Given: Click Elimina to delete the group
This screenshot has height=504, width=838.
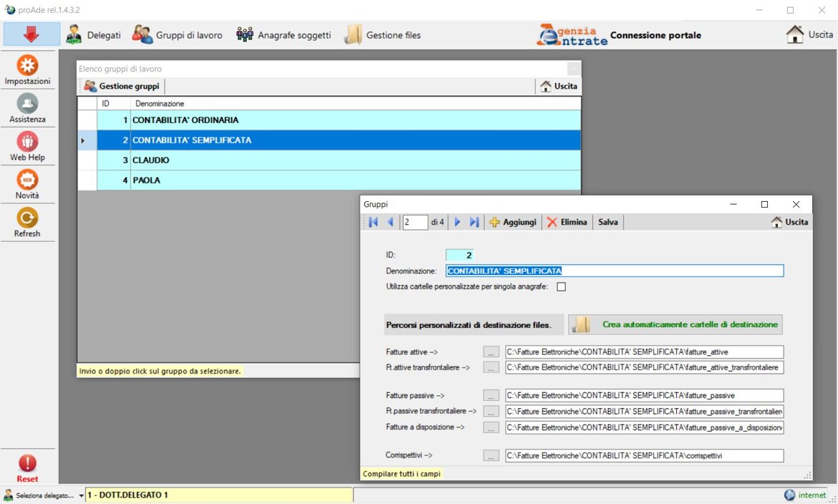Looking at the screenshot, I should click(567, 223).
